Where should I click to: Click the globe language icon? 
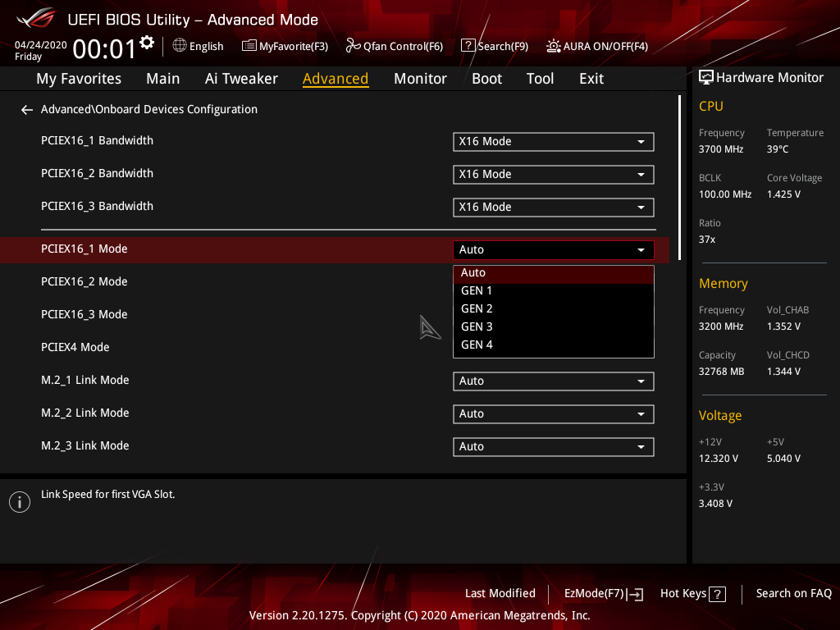(x=180, y=46)
